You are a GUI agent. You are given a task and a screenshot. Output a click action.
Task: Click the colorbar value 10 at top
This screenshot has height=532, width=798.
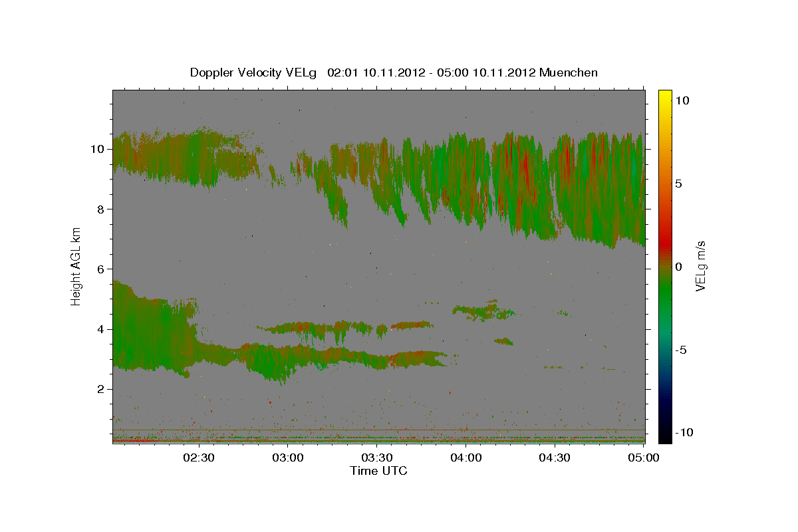tap(683, 100)
